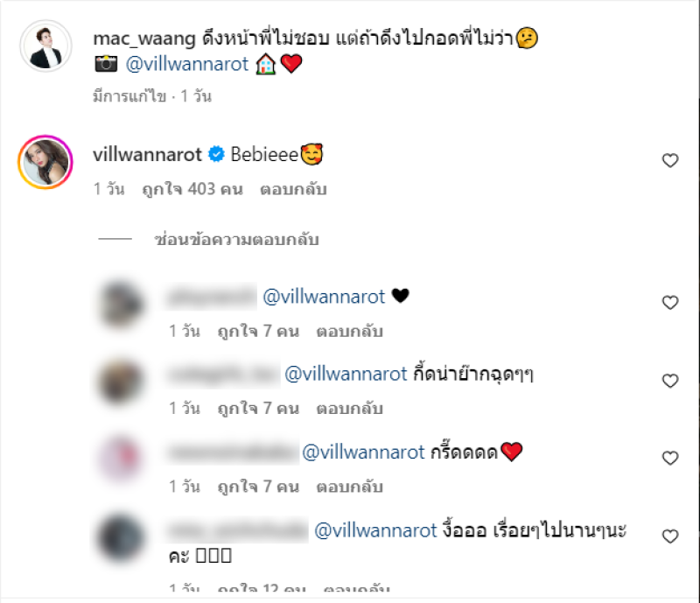Like the กรี๊ดดดด reply

click(x=670, y=458)
